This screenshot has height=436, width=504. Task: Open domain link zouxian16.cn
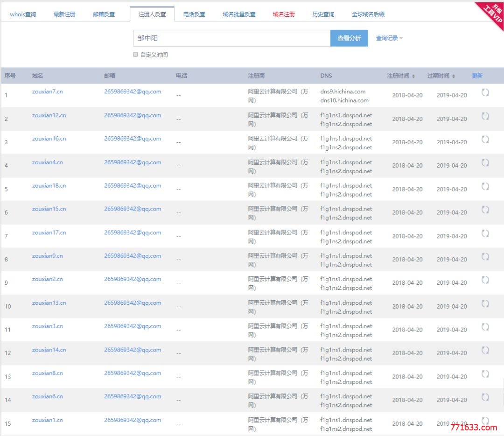coord(49,139)
